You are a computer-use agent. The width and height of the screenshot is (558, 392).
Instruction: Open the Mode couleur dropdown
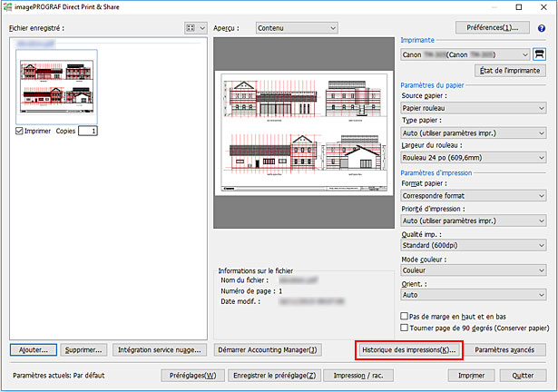[472, 270]
